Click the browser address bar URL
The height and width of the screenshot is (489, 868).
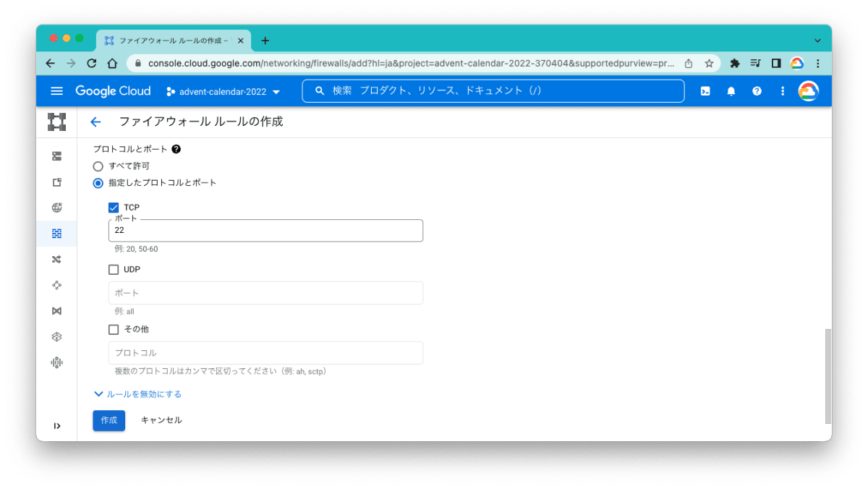pos(412,64)
